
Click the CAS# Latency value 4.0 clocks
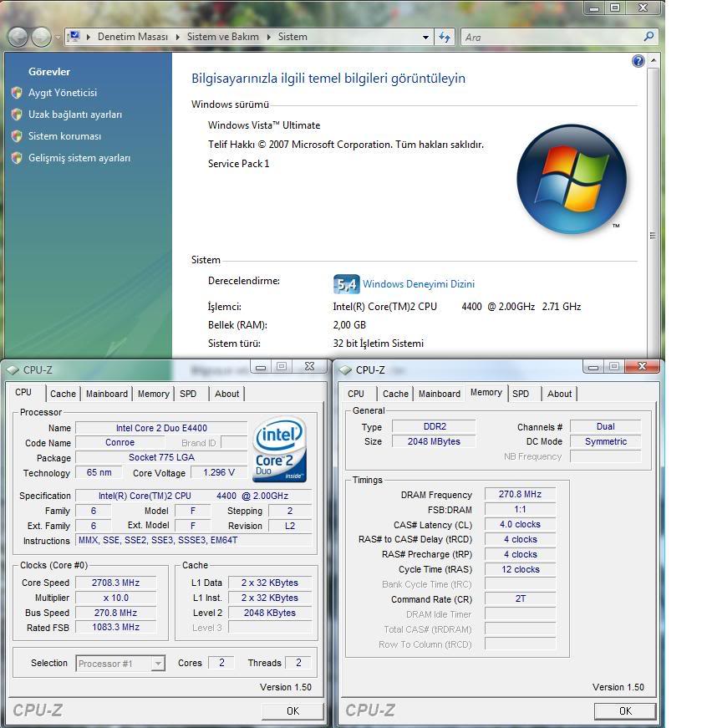(x=520, y=524)
